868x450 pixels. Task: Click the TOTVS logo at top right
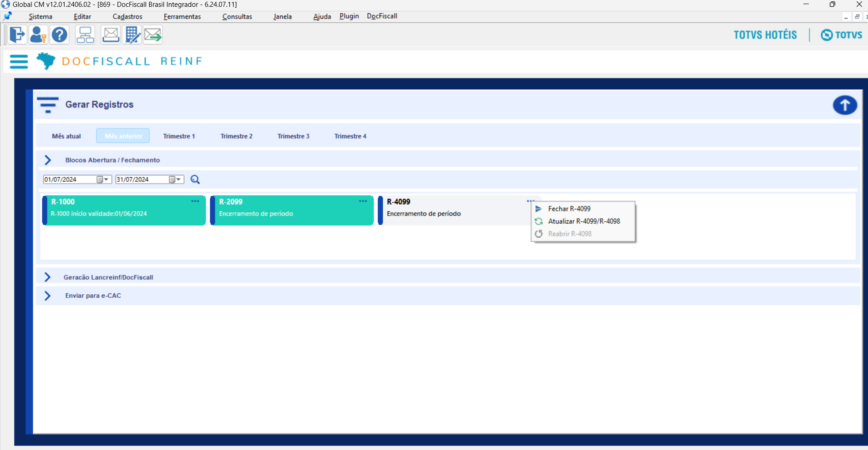[x=842, y=35]
